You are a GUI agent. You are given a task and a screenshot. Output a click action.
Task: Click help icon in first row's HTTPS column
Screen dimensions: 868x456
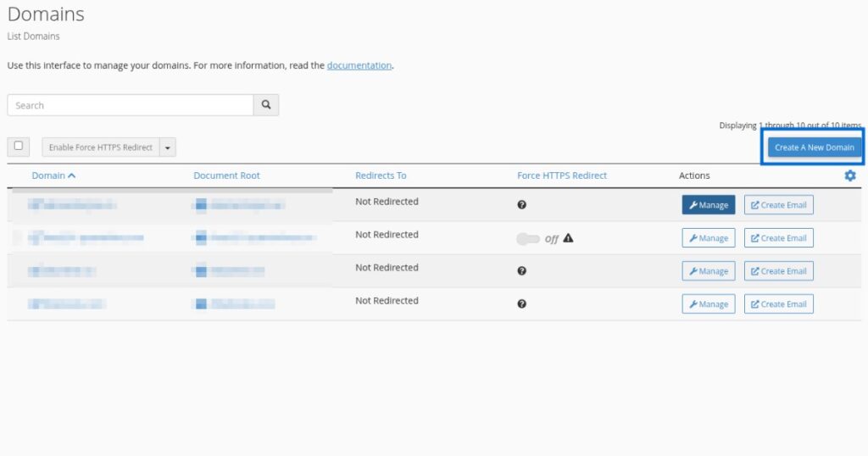tap(522, 205)
